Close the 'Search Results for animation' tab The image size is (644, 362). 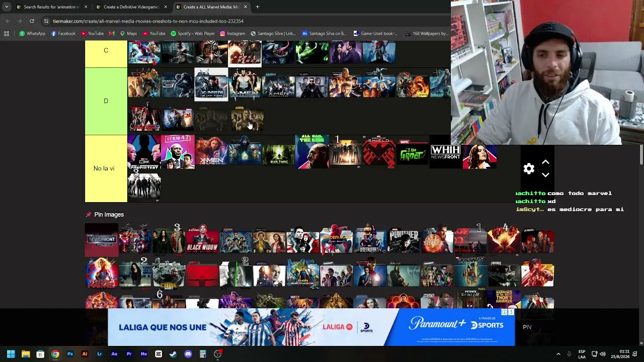point(86,7)
